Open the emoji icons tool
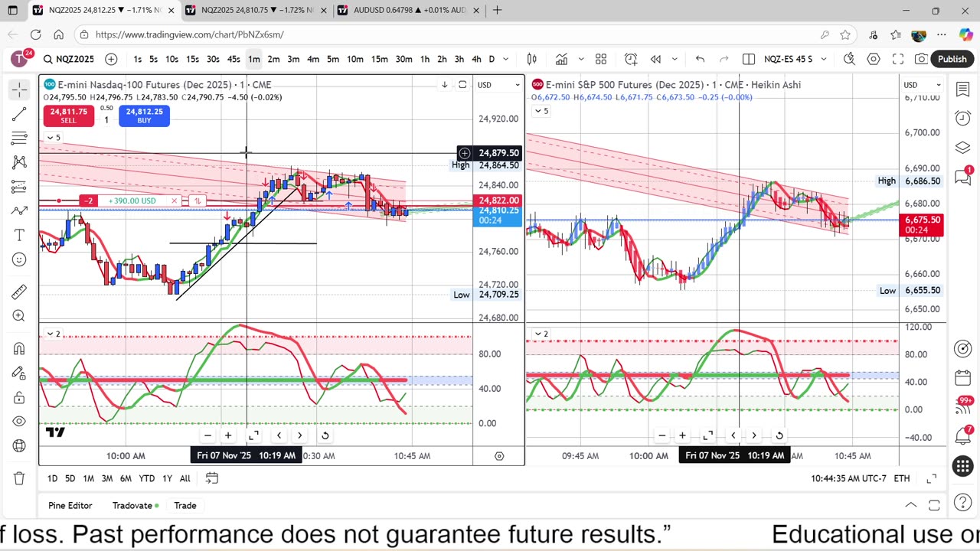Viewport: 980px width, 551px height. tap(19, 259)
